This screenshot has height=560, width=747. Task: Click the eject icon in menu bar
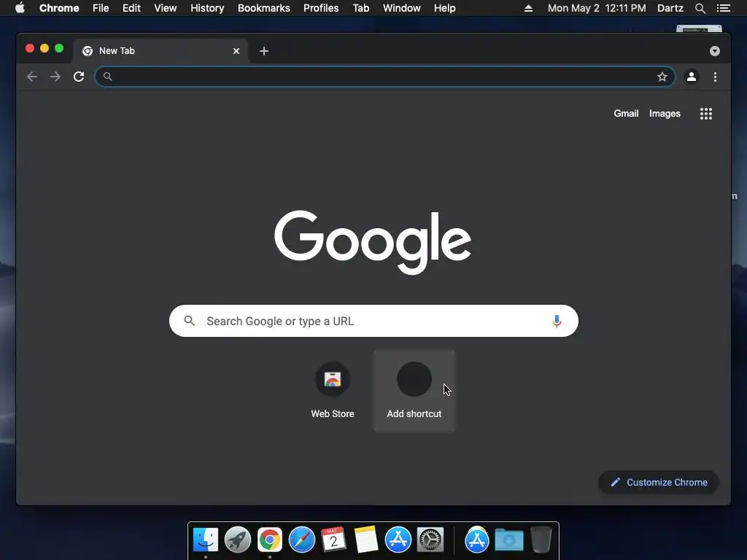[x=528, y=8]
